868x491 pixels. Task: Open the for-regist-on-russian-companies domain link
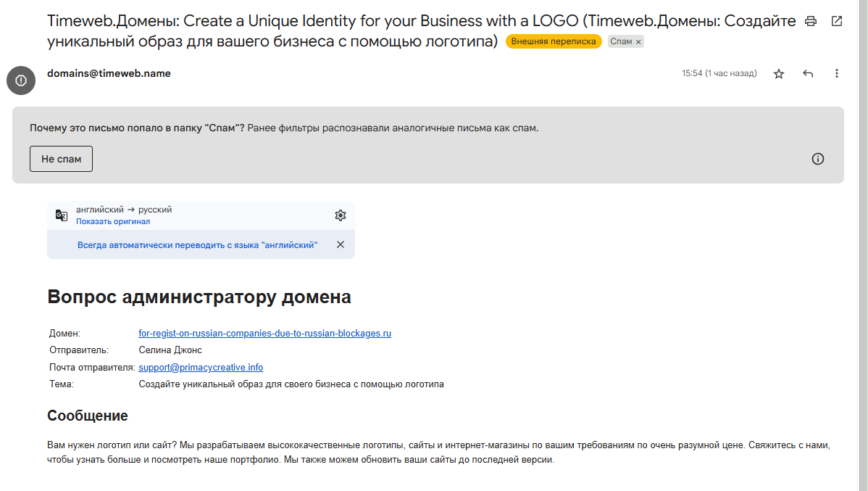pyautogui.click(x=264, y=334)
